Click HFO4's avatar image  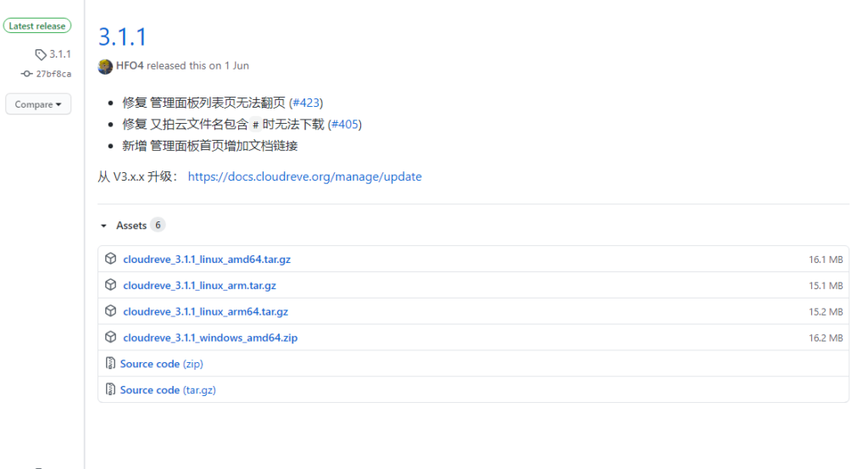(105, 66)
